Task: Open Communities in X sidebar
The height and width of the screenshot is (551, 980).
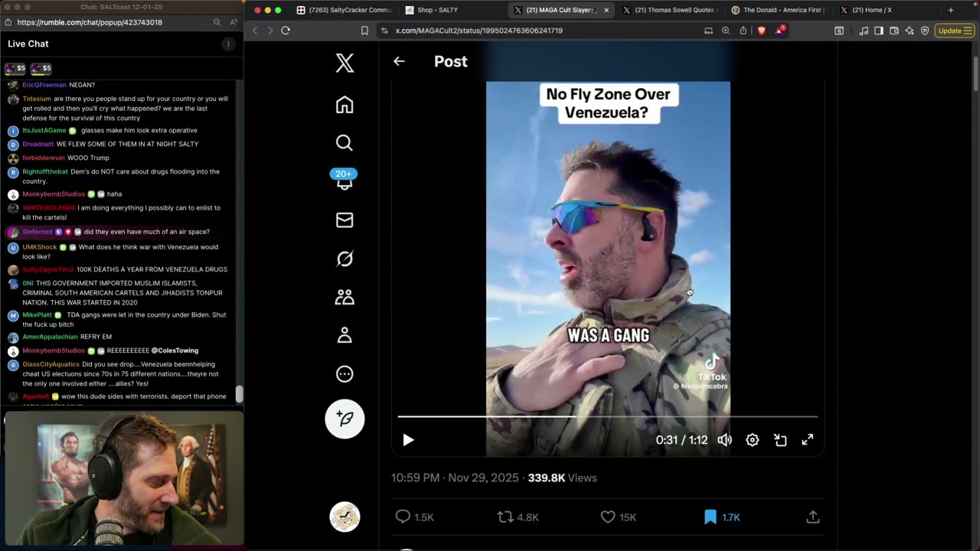Action: click(x=345, y=297)
